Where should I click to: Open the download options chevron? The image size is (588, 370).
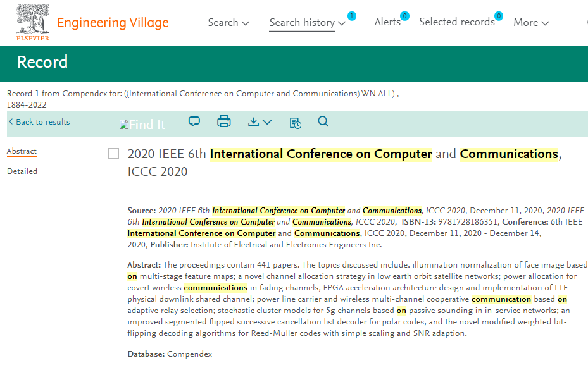267,122
